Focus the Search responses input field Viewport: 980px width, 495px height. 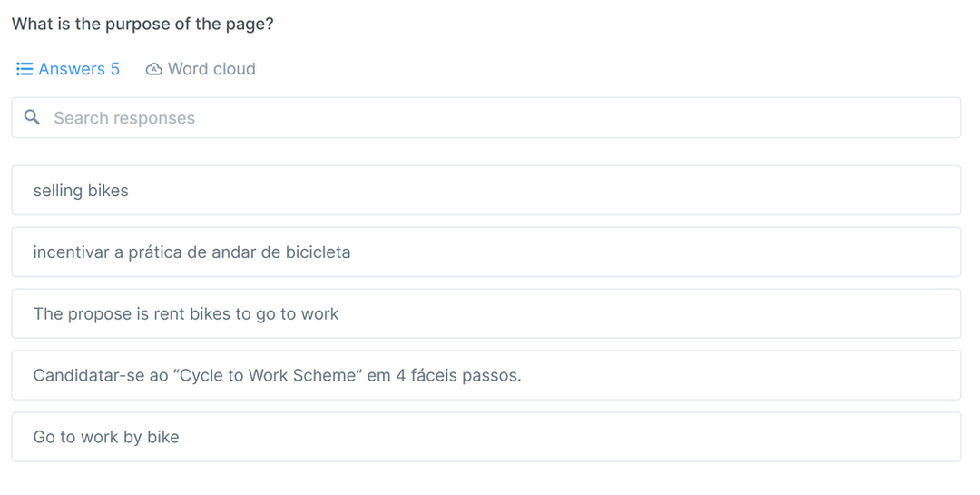(490, 118)
